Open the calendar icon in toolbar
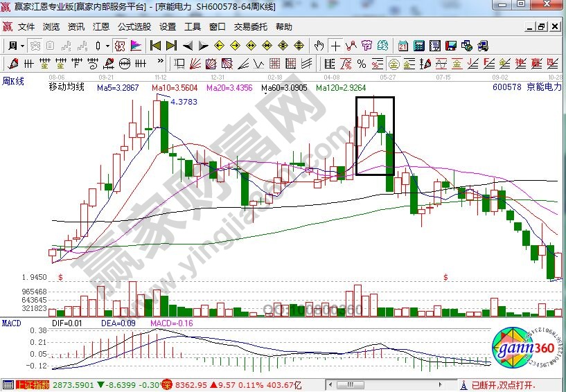The image size is (566, 392). pyautogui.click(x=403, y=46)
